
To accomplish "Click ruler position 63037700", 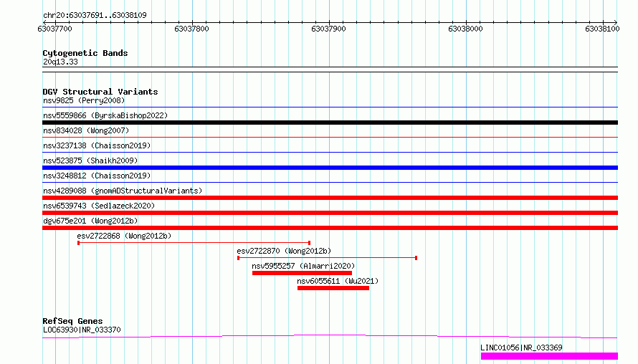I will click(x=54, y=29).
